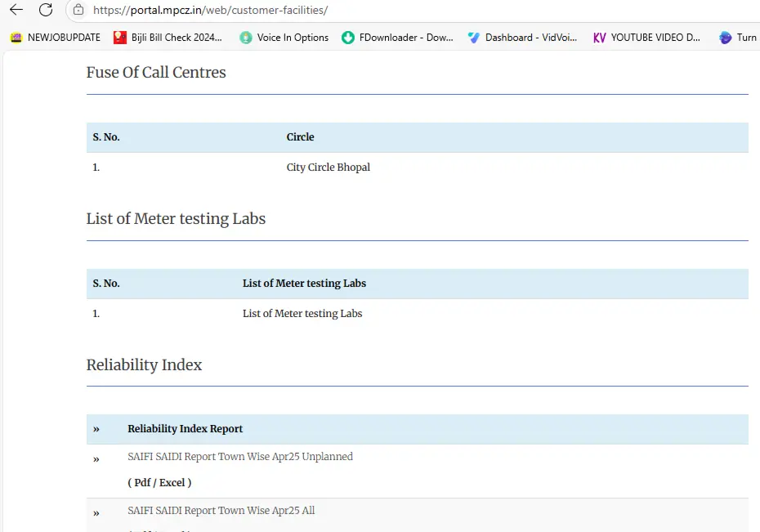Click the S. No. header in meter labs table

(x=106, y=284)
